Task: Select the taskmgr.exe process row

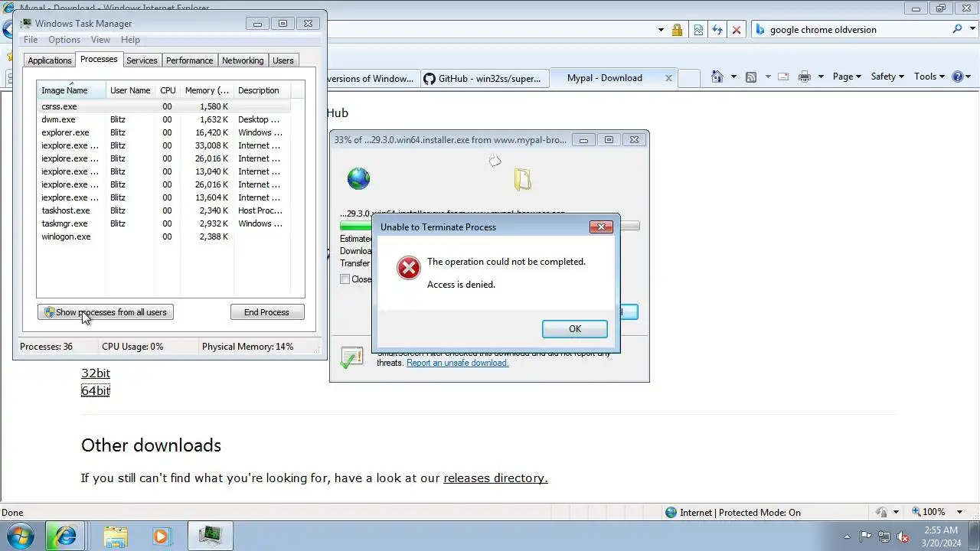Action: click(164, 223)
